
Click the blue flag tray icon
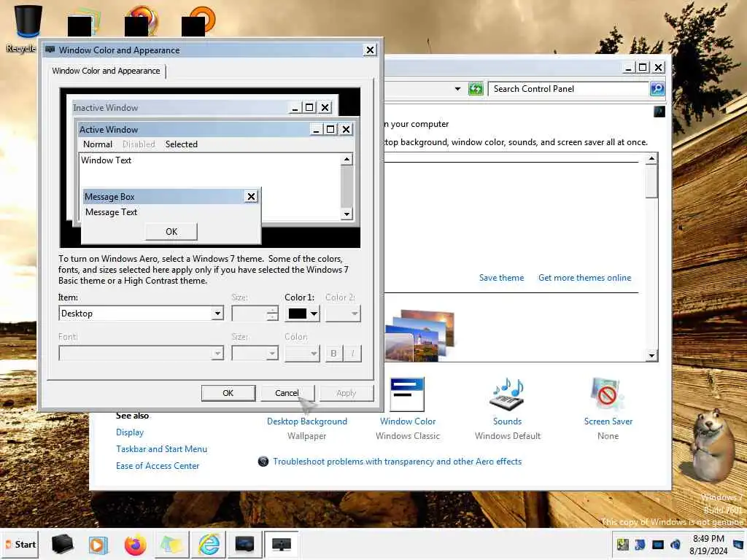[x=640, y=544]
